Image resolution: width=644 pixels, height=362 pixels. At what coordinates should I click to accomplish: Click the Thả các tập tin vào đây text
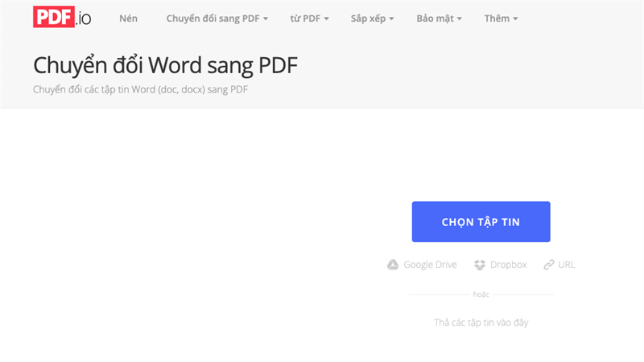pyautogui.click(x=481, y=323)
